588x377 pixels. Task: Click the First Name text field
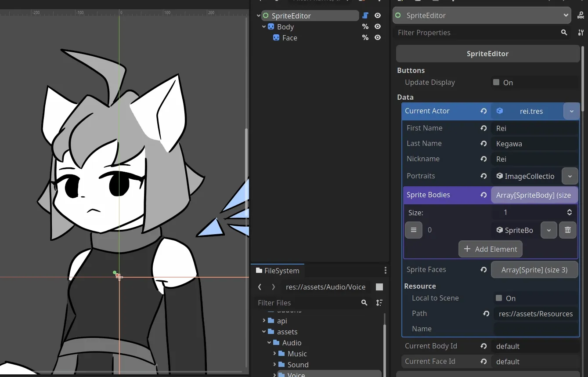[x=534, y=128]
